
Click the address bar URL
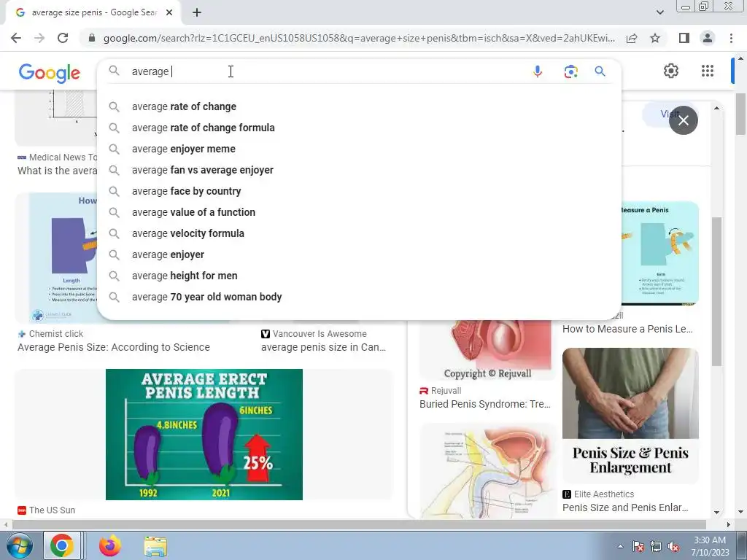pos(359,38)
